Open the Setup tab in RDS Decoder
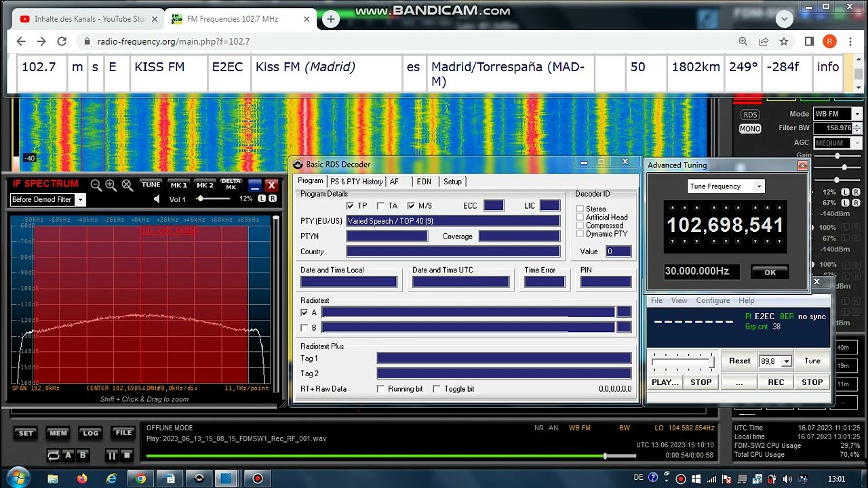The width and height of the screenshot is (868, 488). (452, 182)
